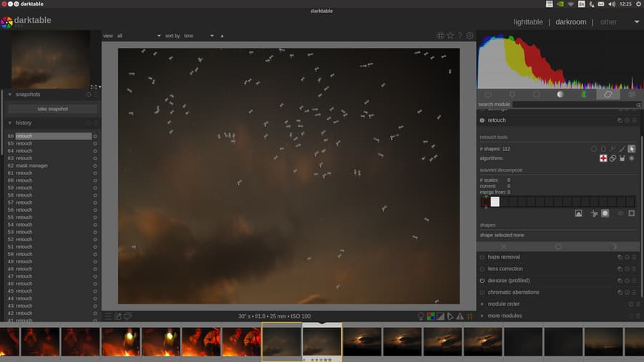Open the other views menu
Viewport: 644px width, 362px height.
pyautogui.click(x=608, y=21)
